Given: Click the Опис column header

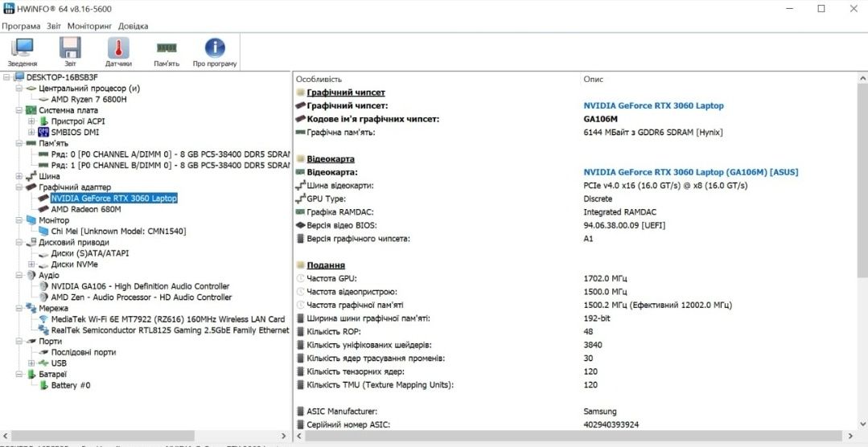Looking at the screenshot, I should 594,79.
